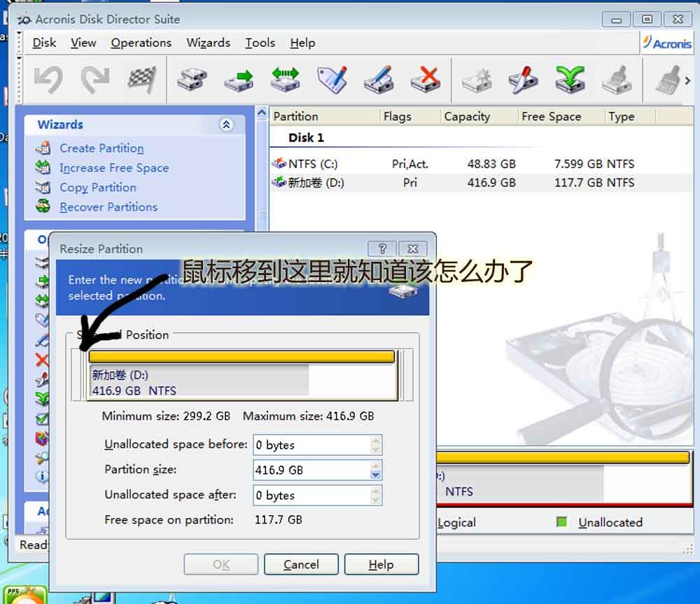The height and width of the screenshot is (604, 700).
Task: Click the Create Partition wizard icon
Action: (x=43, y=148)
